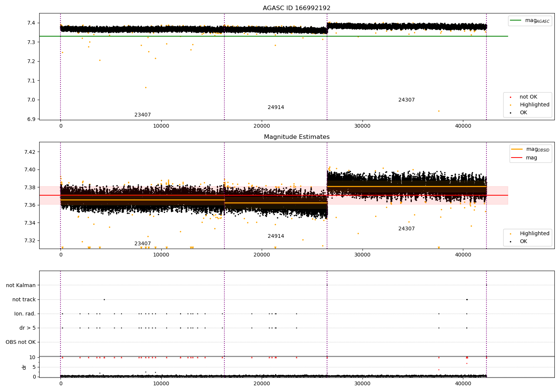Click the 'OBS not OK' axis label
560x392 pixels.
tap(21, 342)
